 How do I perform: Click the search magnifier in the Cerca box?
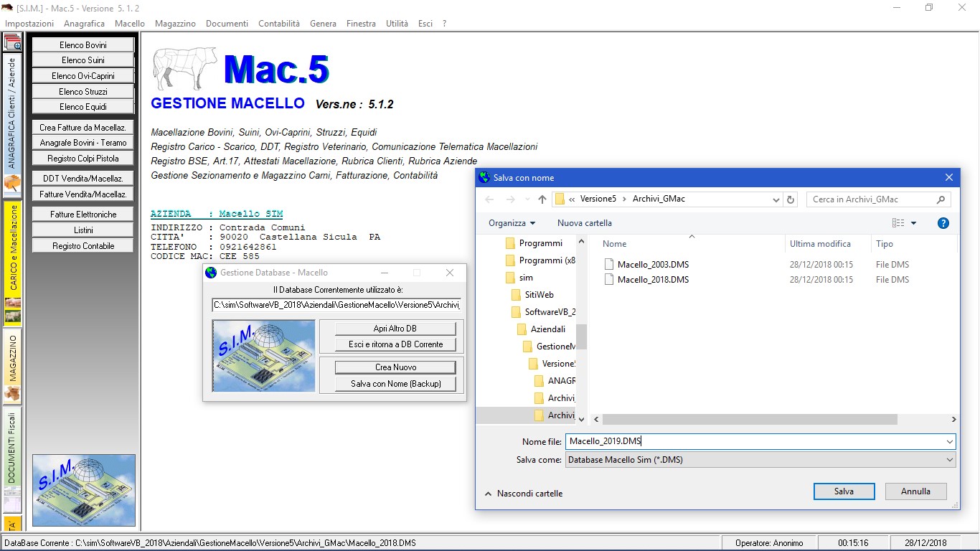(941, 199)
